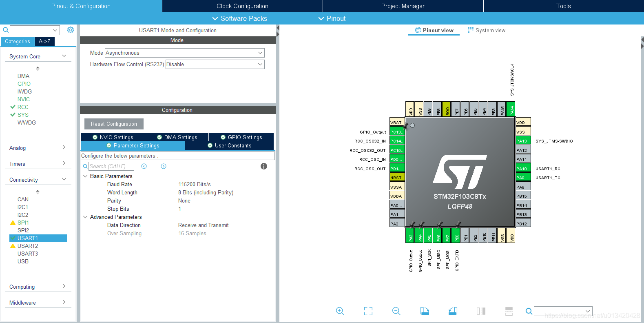The width and height of the screenshot is (644, 323).
Task: Click pin PA10 on the chip
Action: click(523, 169)
